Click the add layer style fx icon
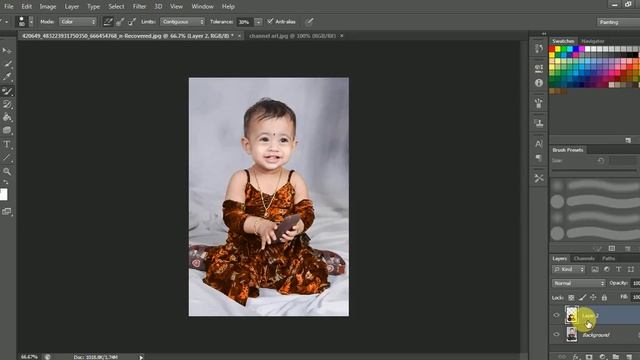The height and width of the screenshot is (360, 640). (576, 357)
